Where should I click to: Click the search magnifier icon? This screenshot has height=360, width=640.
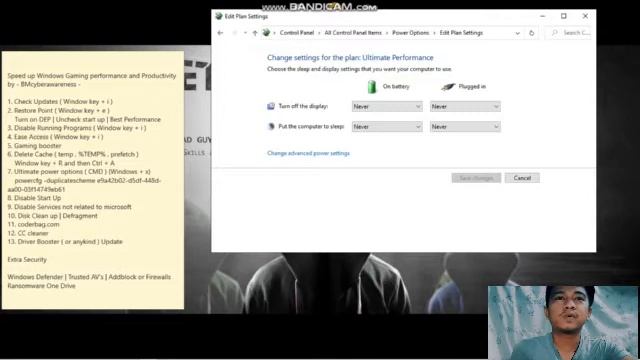click(554, 33)
